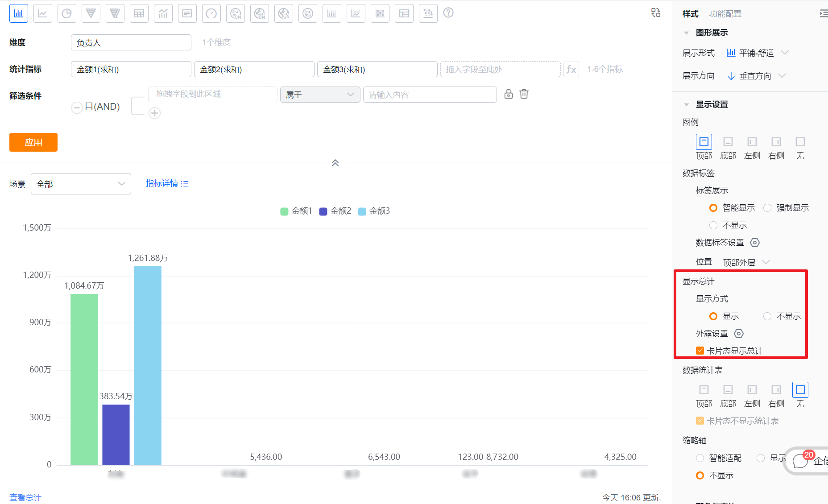Screen dimensions: 828x504
Task: Open the 展示方向 垂直方向 dropdown
Action: coord(757,76)
